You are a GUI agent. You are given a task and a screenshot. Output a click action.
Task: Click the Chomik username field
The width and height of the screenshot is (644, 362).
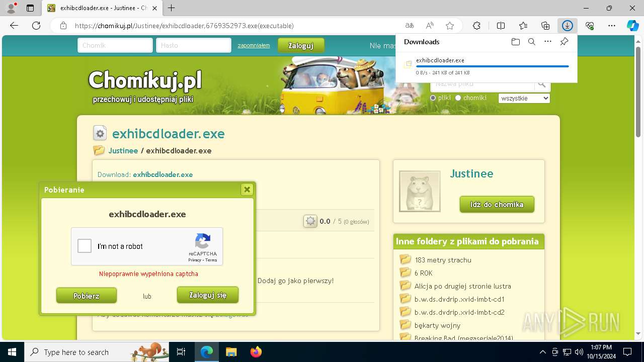(115, 45)
